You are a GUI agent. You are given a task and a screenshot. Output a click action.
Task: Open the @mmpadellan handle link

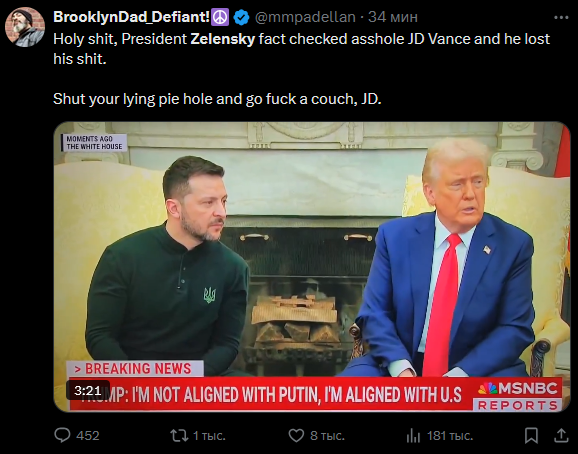tap(305, 17)
